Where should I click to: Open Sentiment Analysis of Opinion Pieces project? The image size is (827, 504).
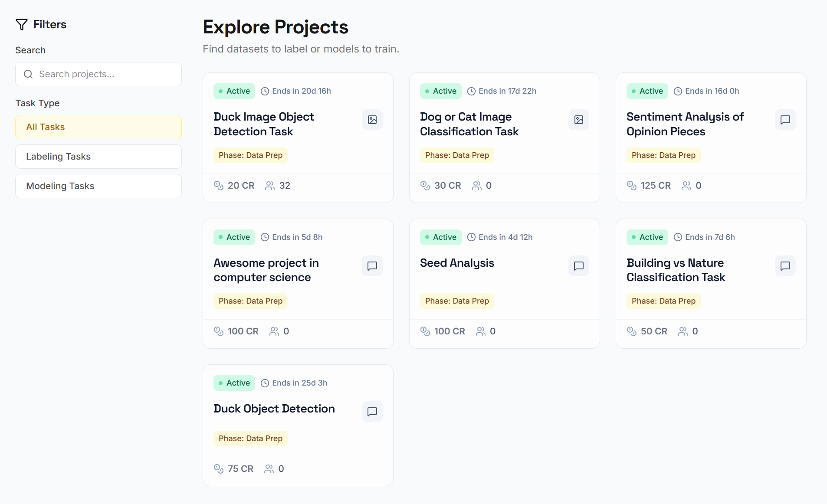(x=685, y=124)
